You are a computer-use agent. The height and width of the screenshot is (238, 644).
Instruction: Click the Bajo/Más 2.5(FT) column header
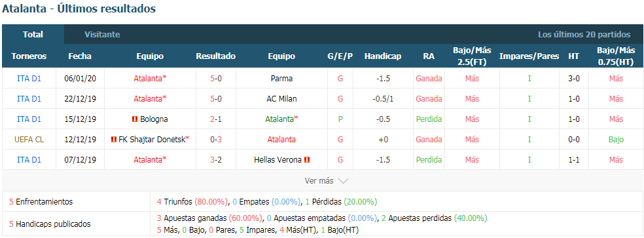click(472, 56)
